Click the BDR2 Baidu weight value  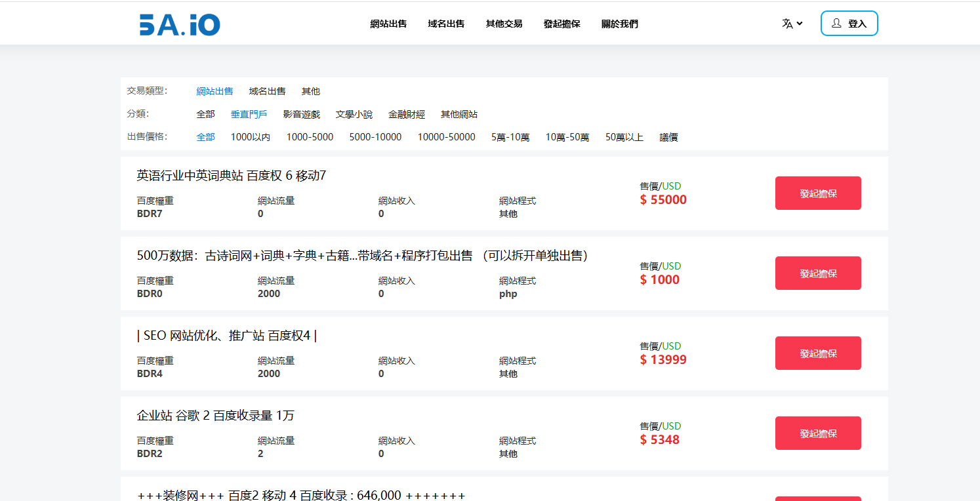point(150,454)
